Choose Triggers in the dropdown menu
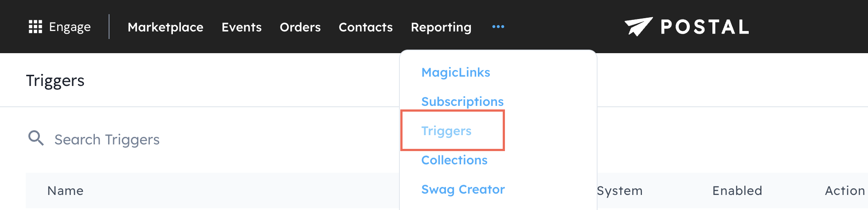This screenshot has height=210, width=868. 446,131
